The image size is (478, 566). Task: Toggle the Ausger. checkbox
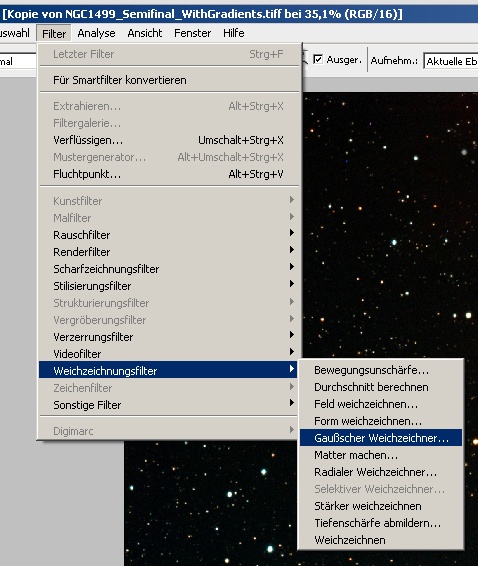tap(318, 59)
